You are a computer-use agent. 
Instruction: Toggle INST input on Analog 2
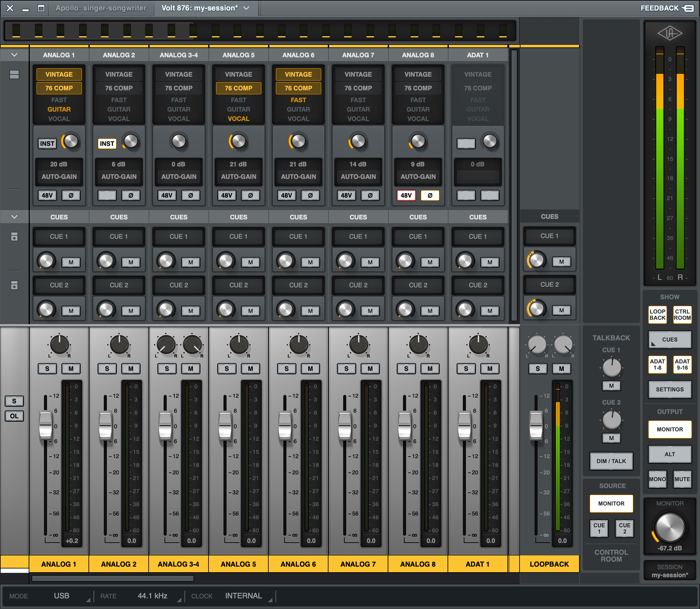(x=107, y=144)
